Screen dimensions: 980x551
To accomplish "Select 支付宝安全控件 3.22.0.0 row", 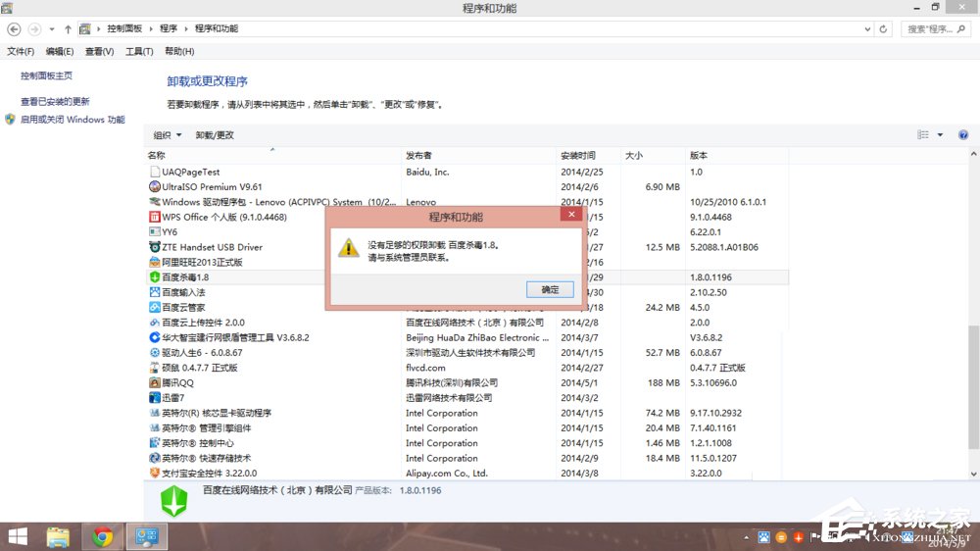I will tap(467, 473).
